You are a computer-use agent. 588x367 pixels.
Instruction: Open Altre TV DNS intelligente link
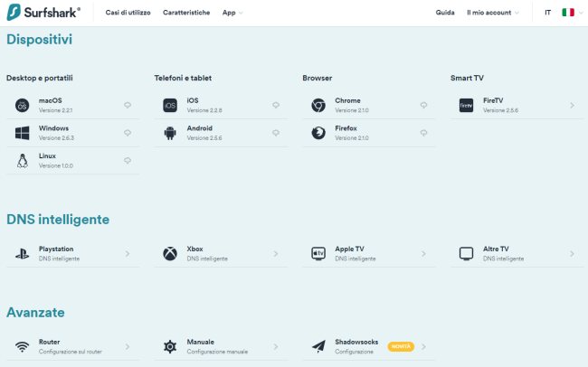click(x=517, y=254)
